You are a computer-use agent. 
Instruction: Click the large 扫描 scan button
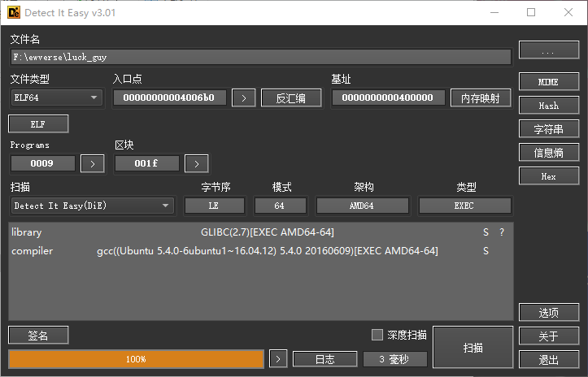tap(473, 348)
